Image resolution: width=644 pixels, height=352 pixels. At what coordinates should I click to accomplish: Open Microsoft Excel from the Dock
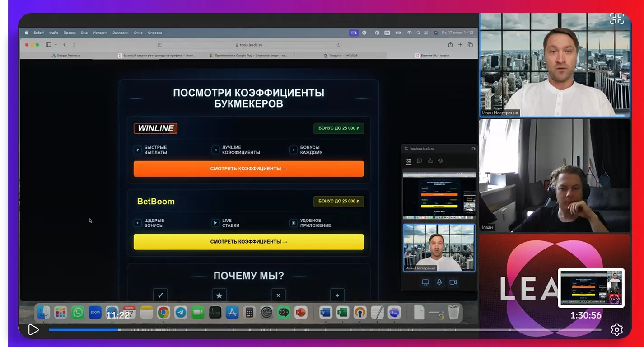[343, 312]
